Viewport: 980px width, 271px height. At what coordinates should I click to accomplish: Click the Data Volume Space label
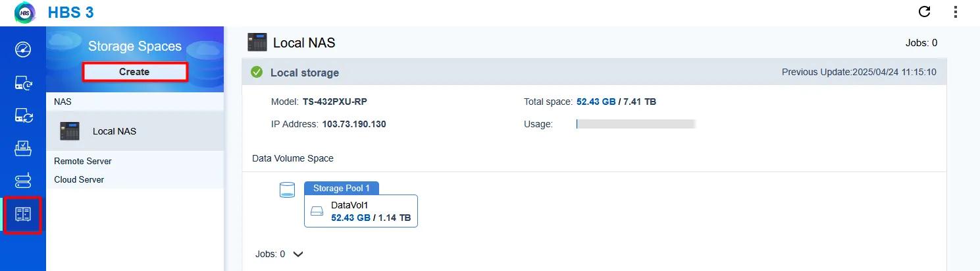pos(293,158)
